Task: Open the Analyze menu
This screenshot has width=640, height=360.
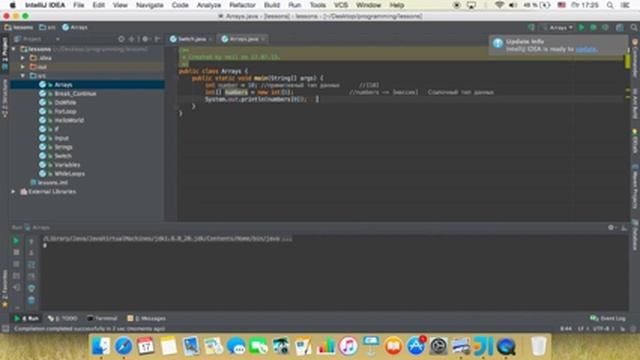Action: pyautogui.click(x=209, y=5)
